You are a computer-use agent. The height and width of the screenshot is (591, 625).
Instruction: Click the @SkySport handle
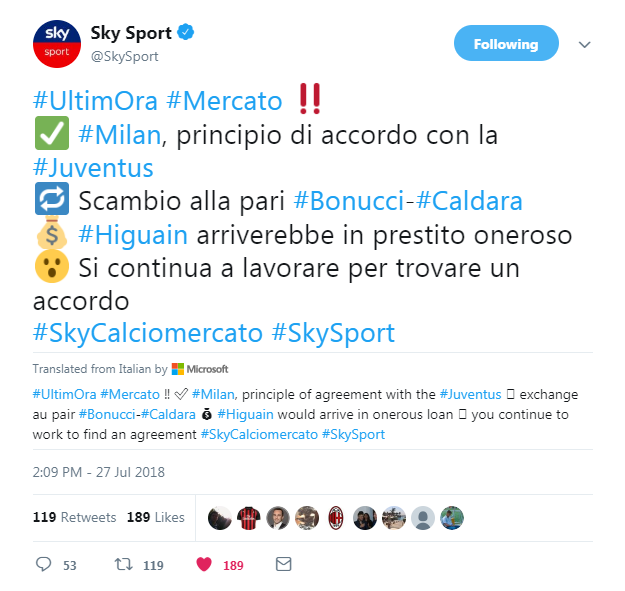(x=124, y=56)
